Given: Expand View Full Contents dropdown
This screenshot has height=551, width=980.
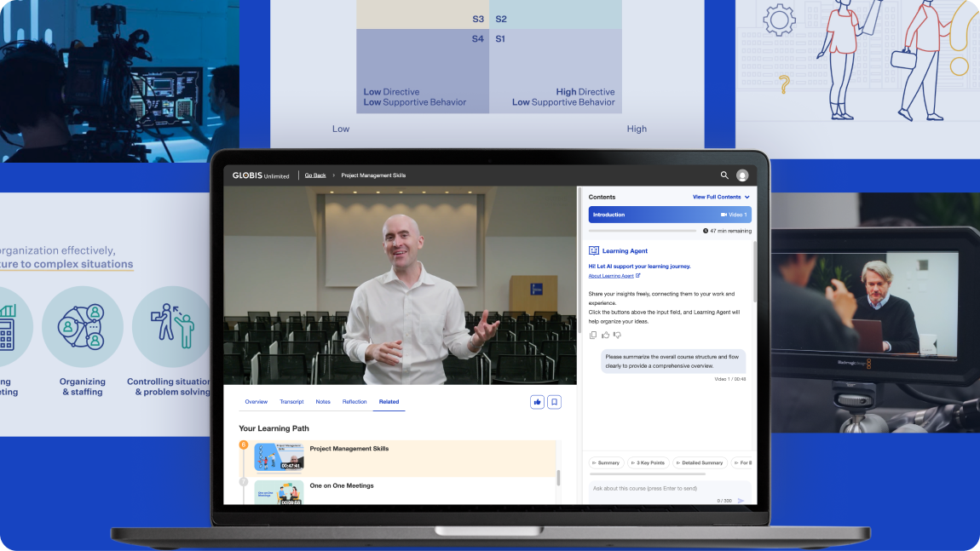Looking at the screenshot, I should click(721, 197).
